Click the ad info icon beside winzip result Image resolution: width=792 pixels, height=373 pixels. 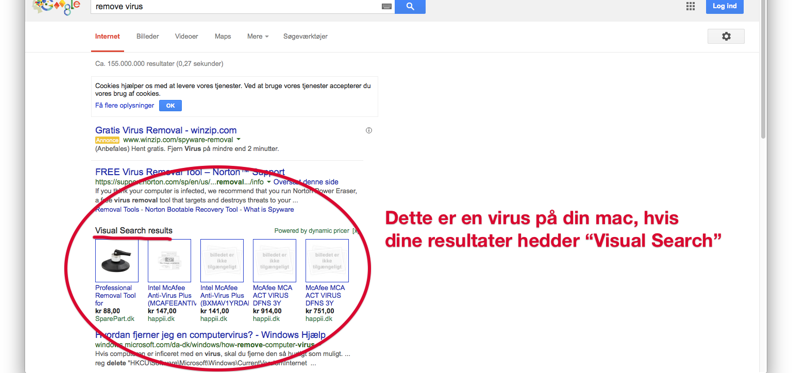[369, 130]
